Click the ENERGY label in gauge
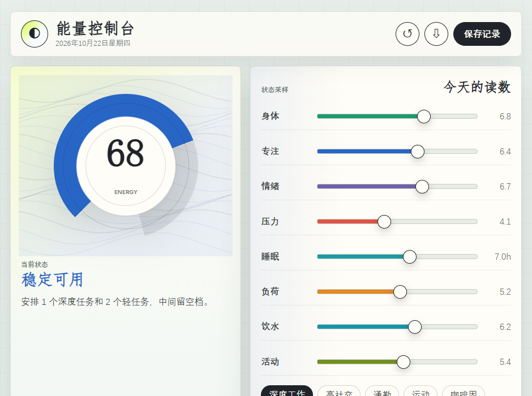532x396 pixels. coord(126,192)
